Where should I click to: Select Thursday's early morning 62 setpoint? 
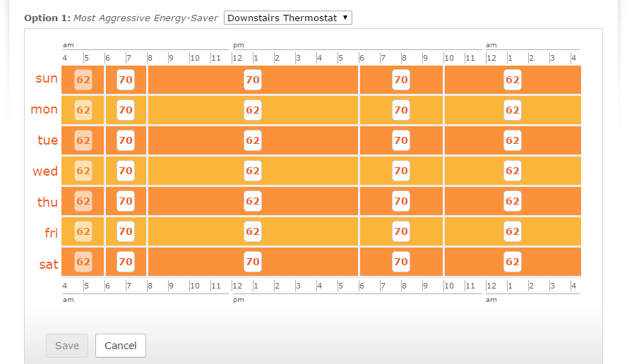tap(83, 201)
